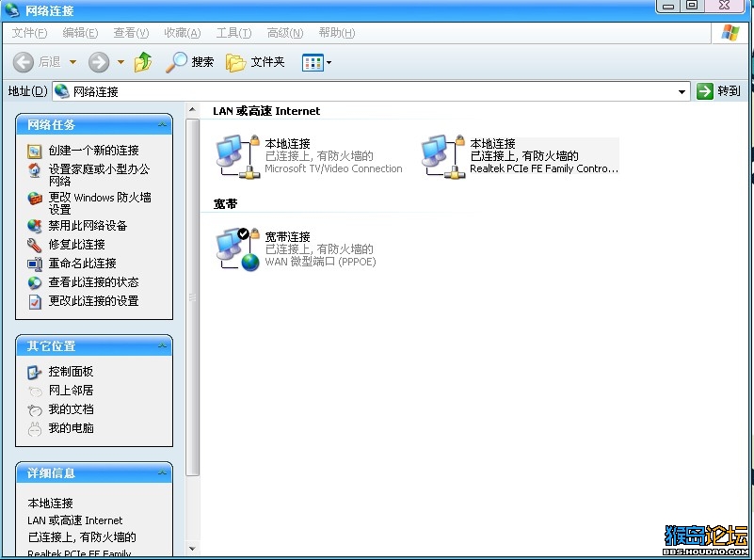Screen dimensions: 754x560
Task: Click the 控制面板 link
Action: tap(72, 372)
